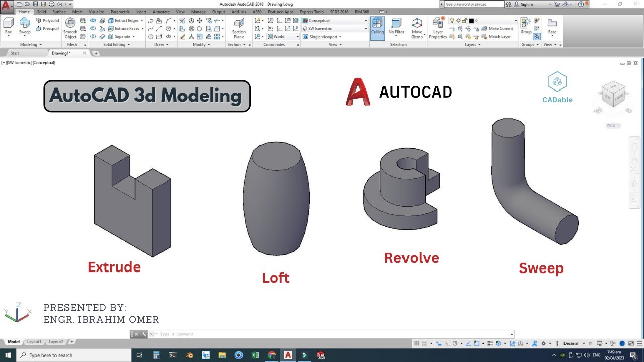The image size is (644, 362).
Task: Toggle annotation visibility in status bar
Action: pyautogui.click(x=534, y=343)
